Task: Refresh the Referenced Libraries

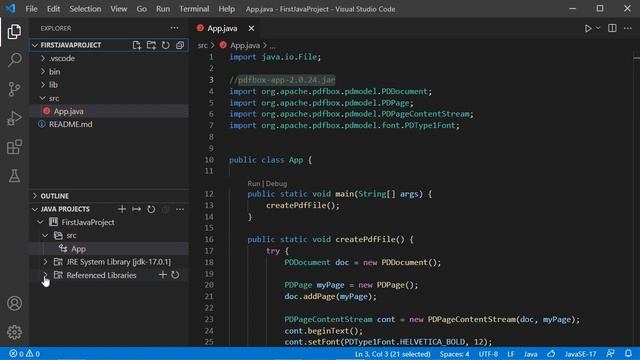Action: (x=175, y=275)
